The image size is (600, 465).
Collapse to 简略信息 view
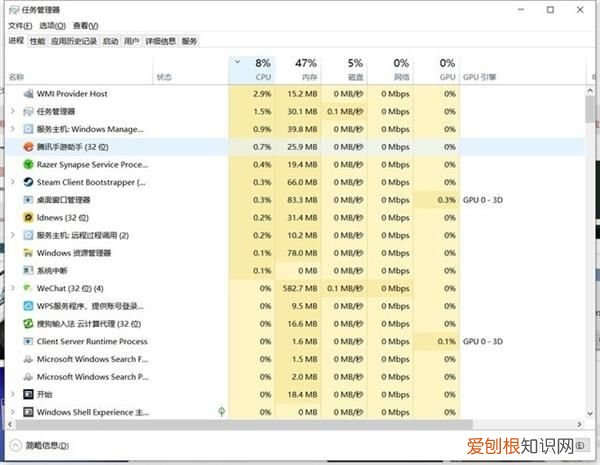(x=39, y=445)
